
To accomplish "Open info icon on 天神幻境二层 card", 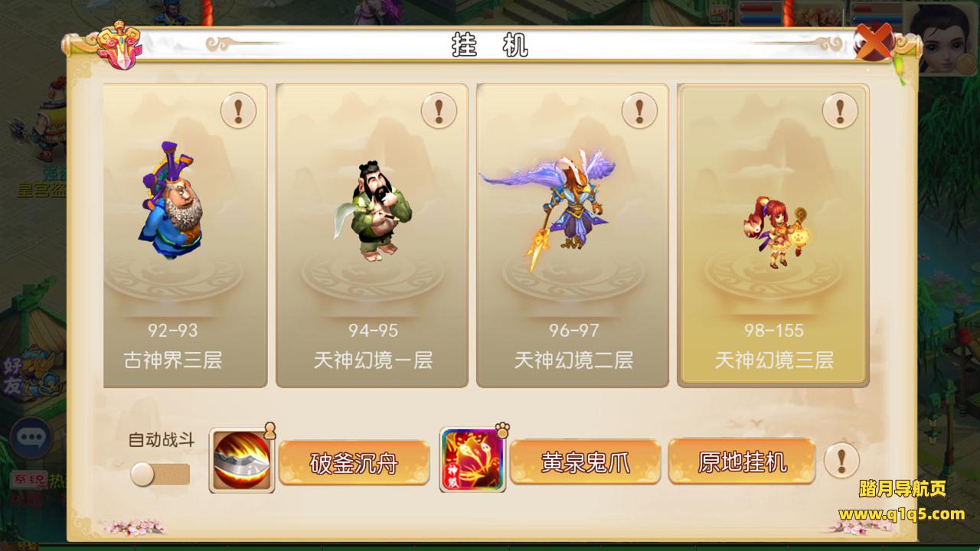I will point(639,111).
